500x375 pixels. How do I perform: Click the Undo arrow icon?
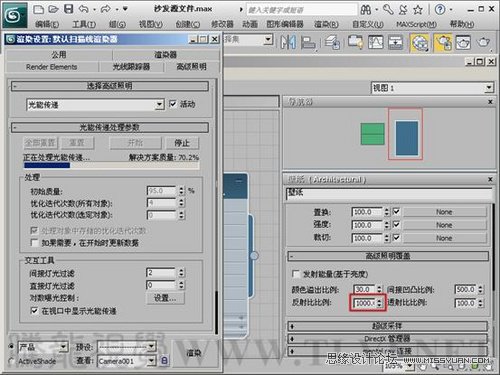tap(83, 9)
